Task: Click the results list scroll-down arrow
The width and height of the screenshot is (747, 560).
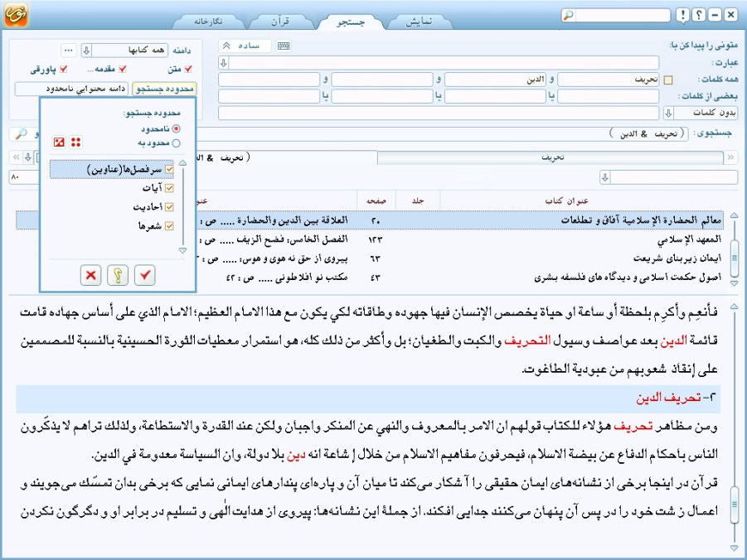Action: pos(734,282)
